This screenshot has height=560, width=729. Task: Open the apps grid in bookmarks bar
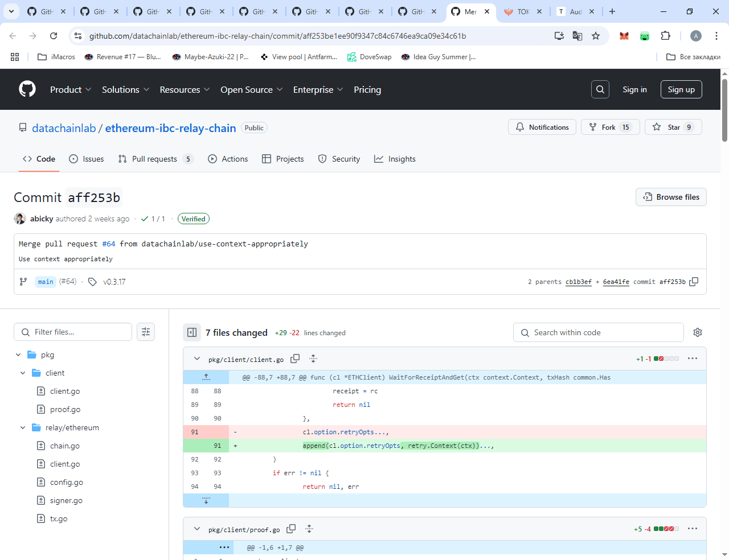tap(15, 57)
